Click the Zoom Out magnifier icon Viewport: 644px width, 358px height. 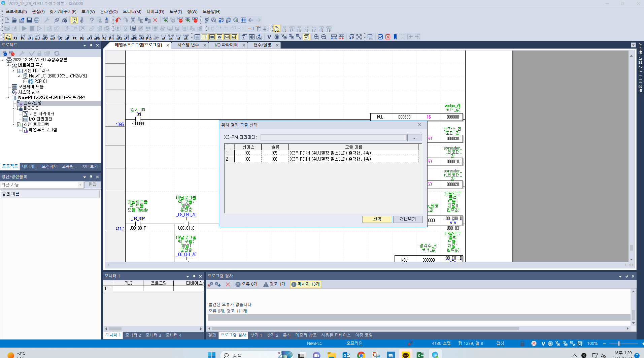pyautogui.click(x=324, y=37)
